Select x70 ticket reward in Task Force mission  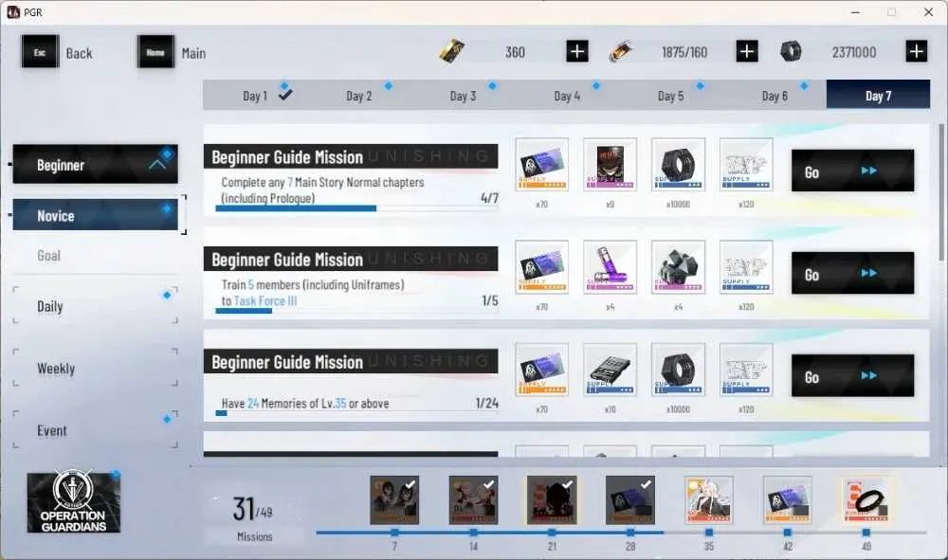541,267
